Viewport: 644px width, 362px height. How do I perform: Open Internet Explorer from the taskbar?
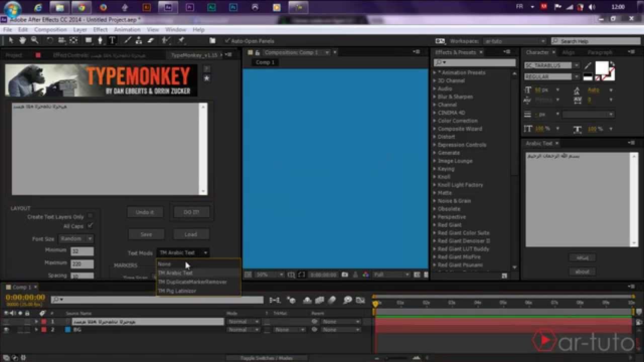(38, 8)
